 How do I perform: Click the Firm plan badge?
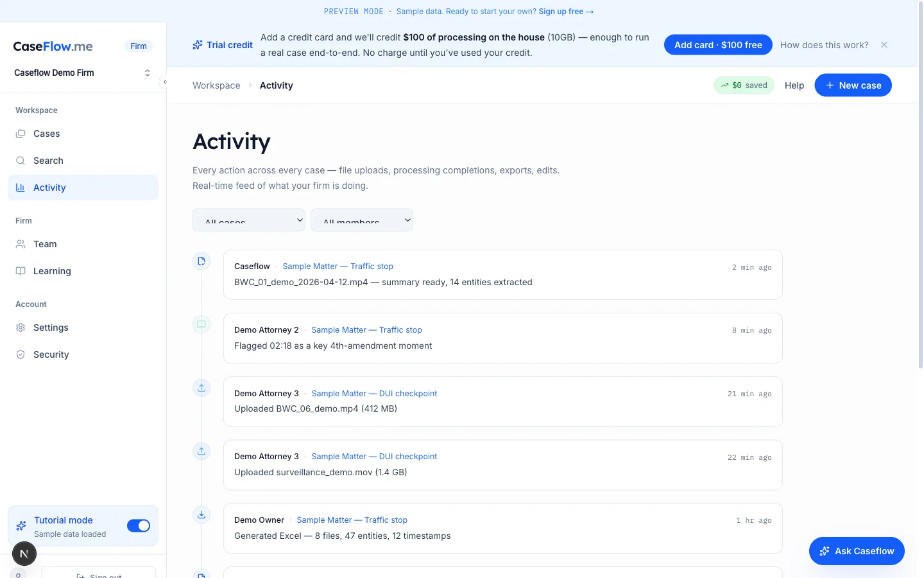(139, 46)
